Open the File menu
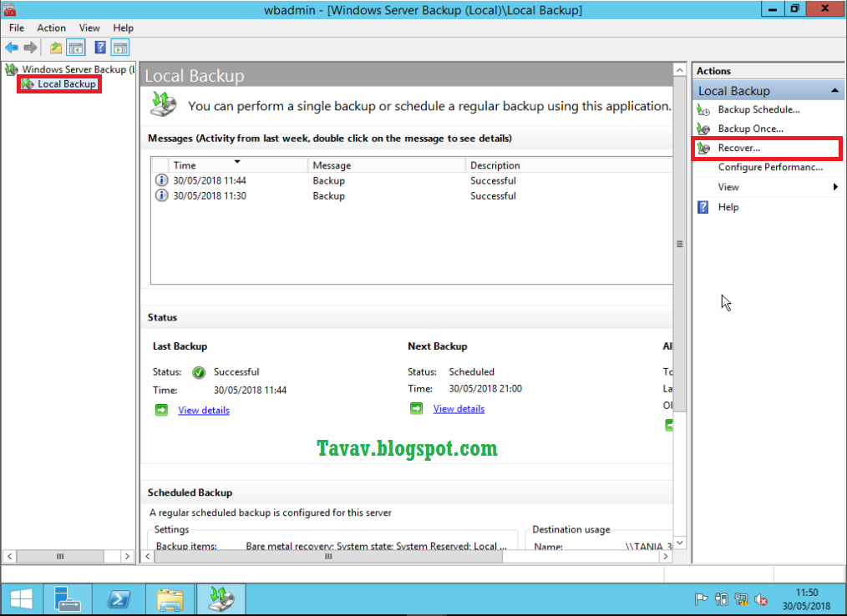This screenshot has width=847, height=616. tap(16, 28)
